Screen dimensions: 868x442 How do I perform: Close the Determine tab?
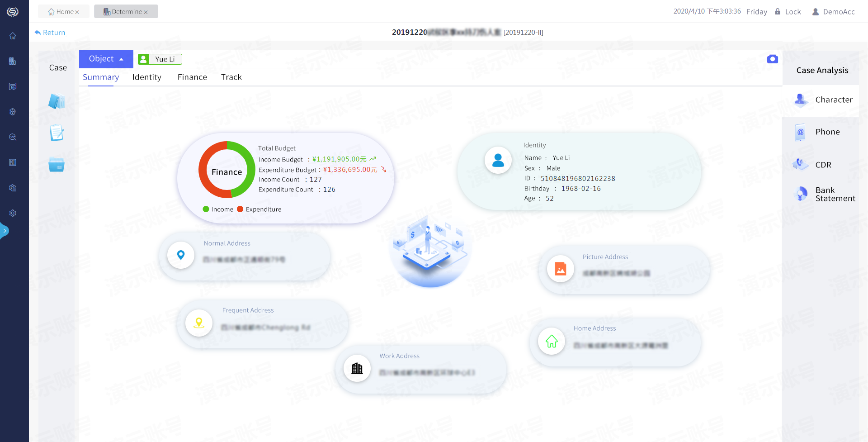click(x=146, y=12)
